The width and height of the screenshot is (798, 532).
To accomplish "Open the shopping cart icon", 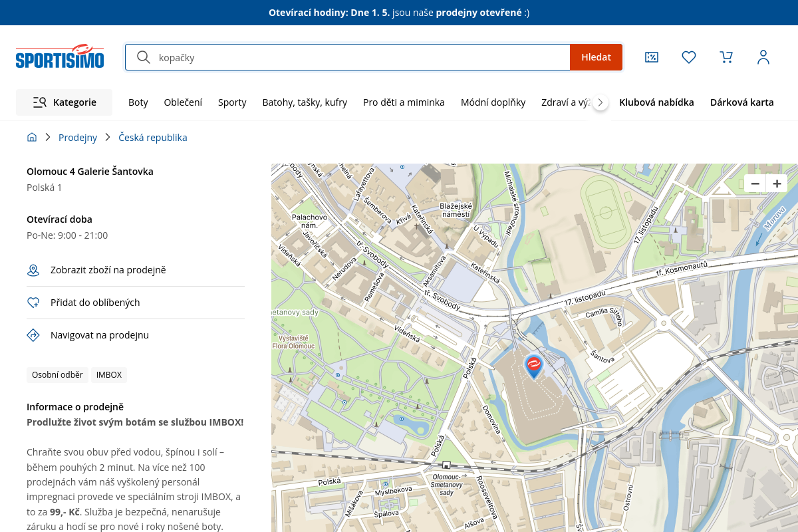I will click(x=726, y=57).
